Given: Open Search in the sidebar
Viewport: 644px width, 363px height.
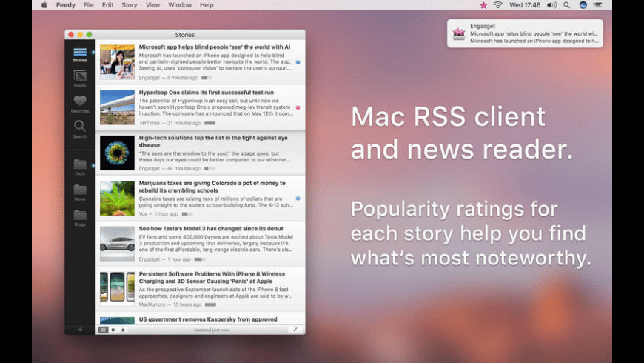Looking at the screenshot, I should pyautogui.click(x=80, y=129).
